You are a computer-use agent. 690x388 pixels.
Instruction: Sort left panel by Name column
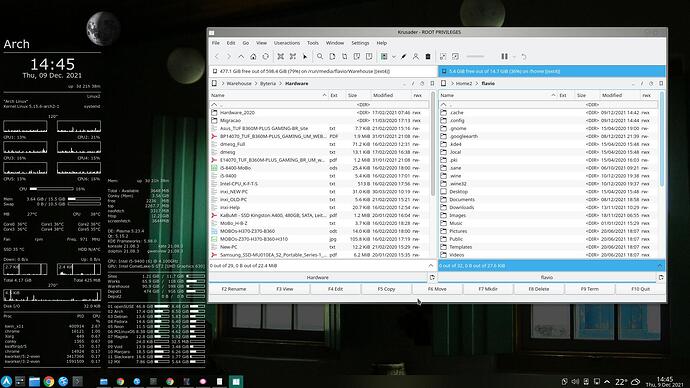[x=268, y=95]
